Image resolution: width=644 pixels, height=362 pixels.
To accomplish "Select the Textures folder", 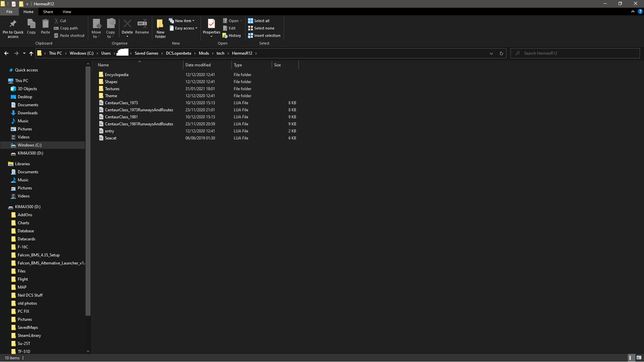I will click(111, 89).
